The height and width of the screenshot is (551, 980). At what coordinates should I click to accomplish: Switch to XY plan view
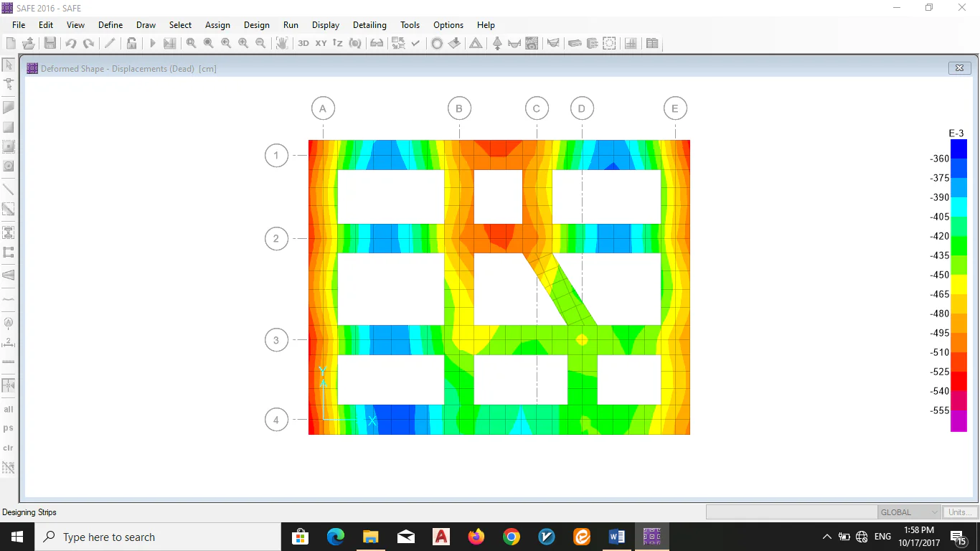pyautogui.click(x=321, y=44)
